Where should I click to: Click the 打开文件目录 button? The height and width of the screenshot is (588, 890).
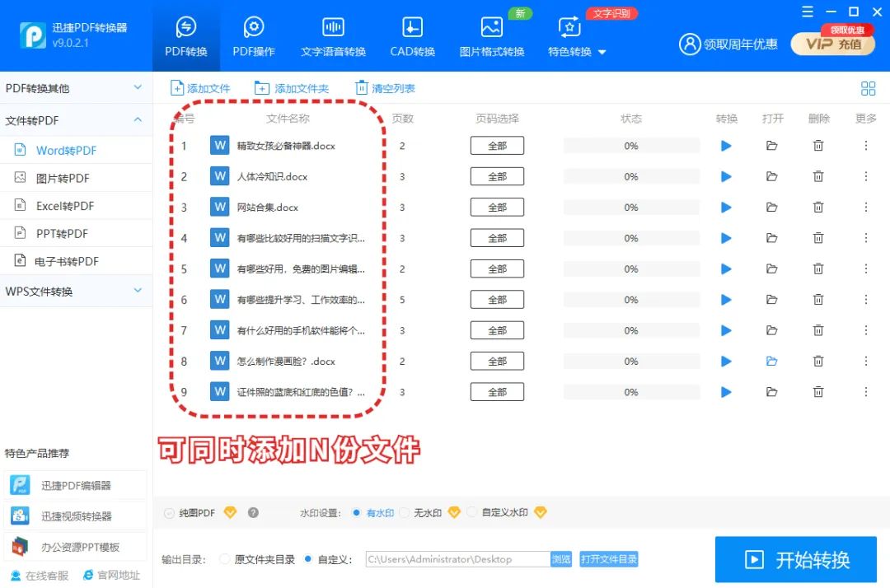(609, 558)
